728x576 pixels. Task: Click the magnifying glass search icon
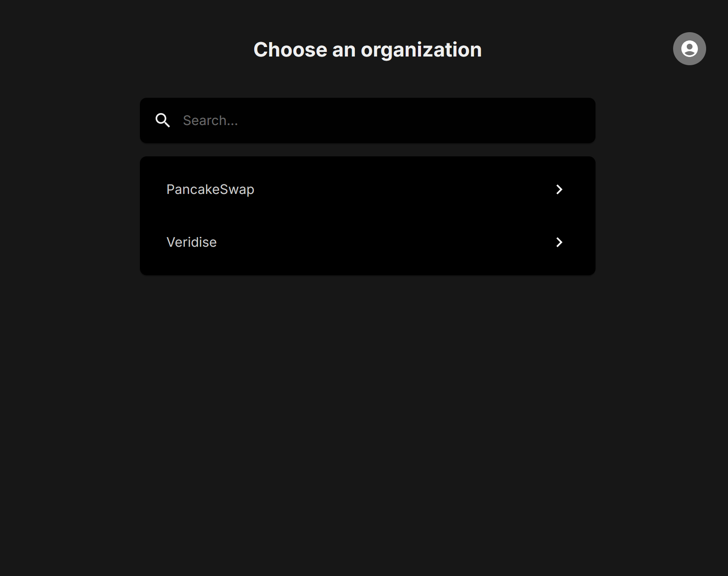coord(163,120)
